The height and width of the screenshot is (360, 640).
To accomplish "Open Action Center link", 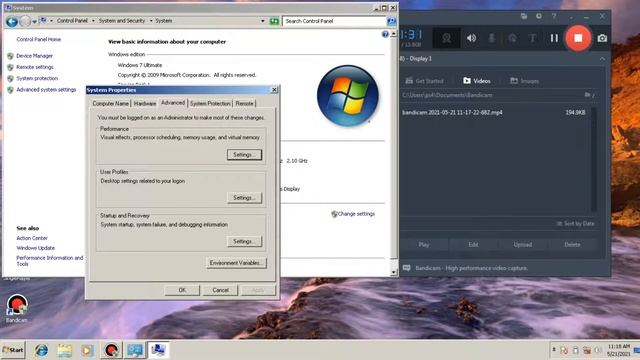I will (x=32, y=238).
